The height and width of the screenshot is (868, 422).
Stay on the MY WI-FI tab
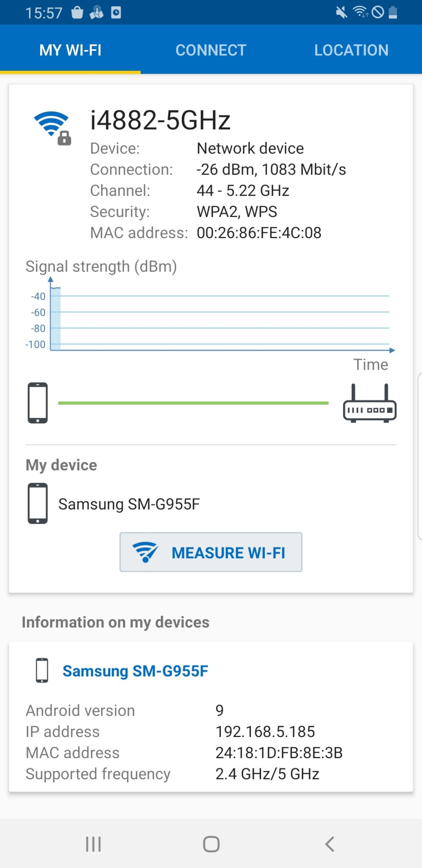(70, 50)
